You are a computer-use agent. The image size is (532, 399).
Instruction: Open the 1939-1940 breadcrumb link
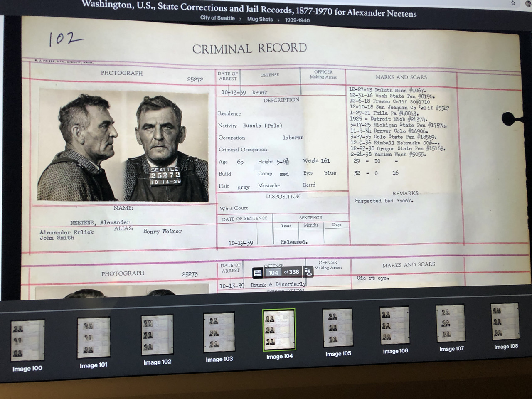click(297, 20)
